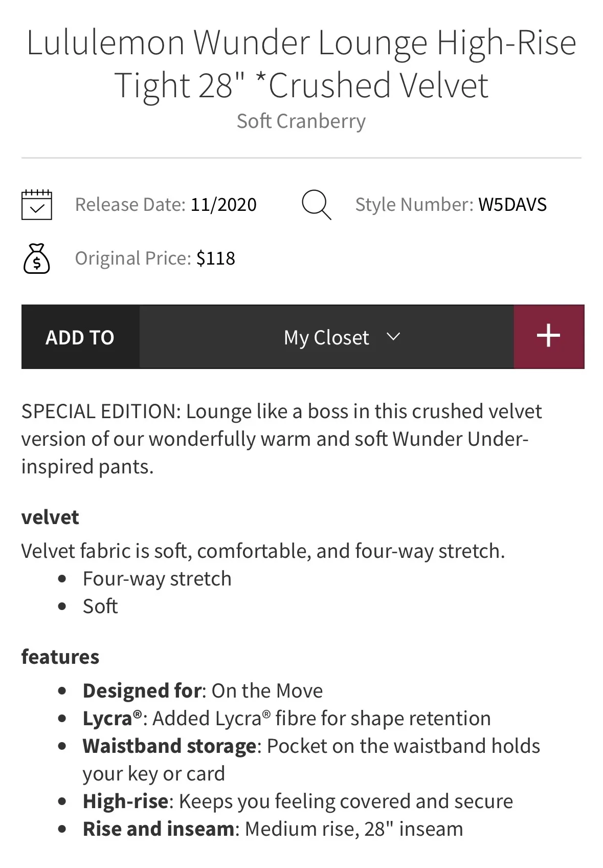Click the magnifying glass beside Style Number
Viewport: 603px width, 868px height.
pos(316,204)
